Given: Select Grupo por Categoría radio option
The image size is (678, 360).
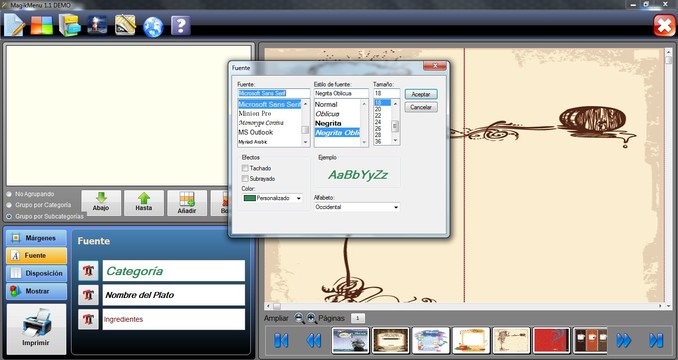Looking at the screenshot, I should (9, 205).
